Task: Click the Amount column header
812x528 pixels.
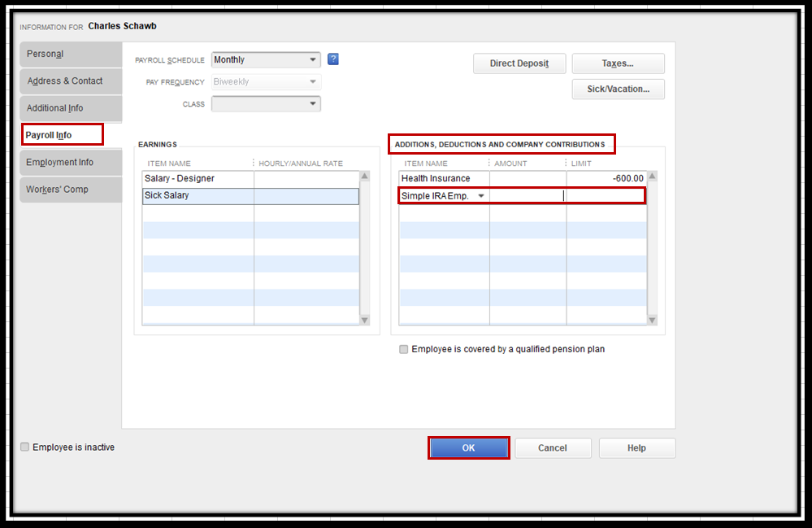Action: click(510, 164)
